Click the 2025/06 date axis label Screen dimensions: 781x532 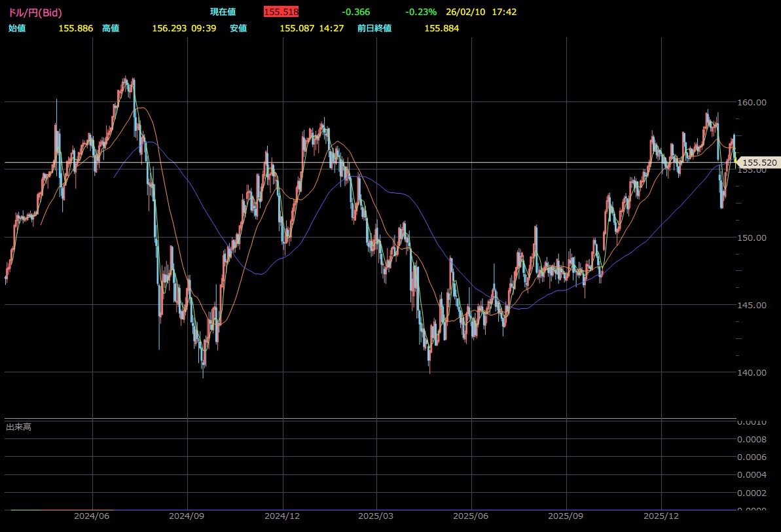click(471, 516)
